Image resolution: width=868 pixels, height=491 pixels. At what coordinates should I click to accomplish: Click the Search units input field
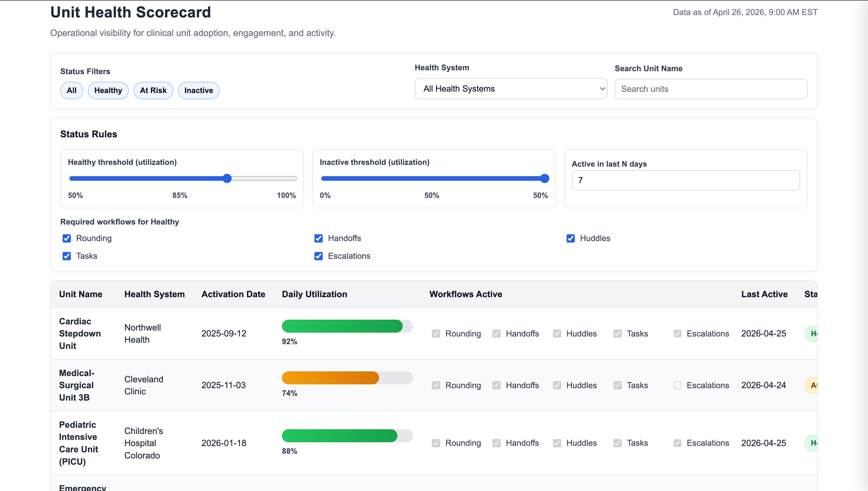click(x=711, y=89)
